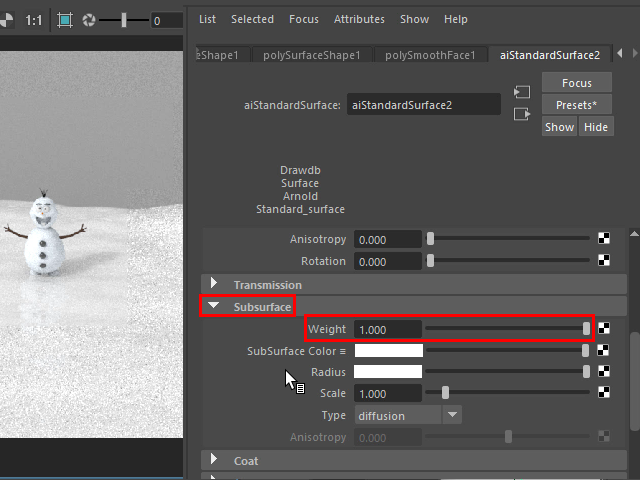Viewport: 640px width, 480px height.
Task: Click the map icon for Subsurface Scale
Action: pos(604,393)
